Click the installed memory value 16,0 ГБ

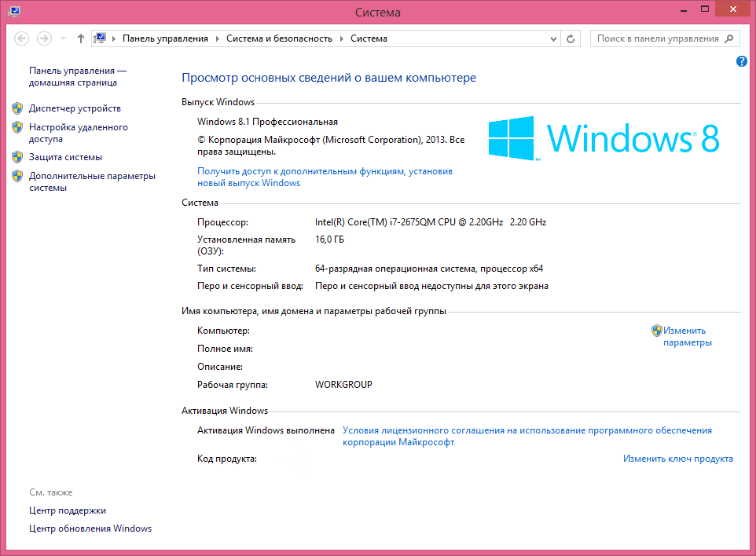(329, 240)
